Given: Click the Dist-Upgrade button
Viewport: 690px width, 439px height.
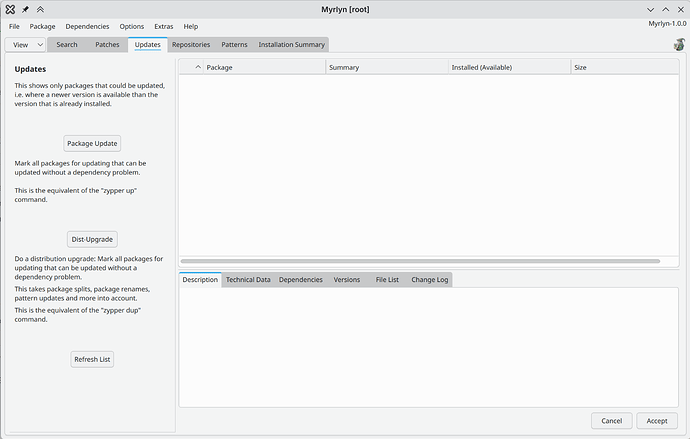Looking at the screenshot, I should (93, 239).
